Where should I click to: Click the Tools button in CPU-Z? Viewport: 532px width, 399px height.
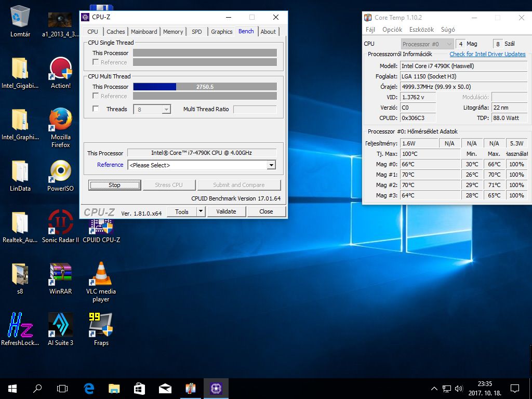[182, 211]
